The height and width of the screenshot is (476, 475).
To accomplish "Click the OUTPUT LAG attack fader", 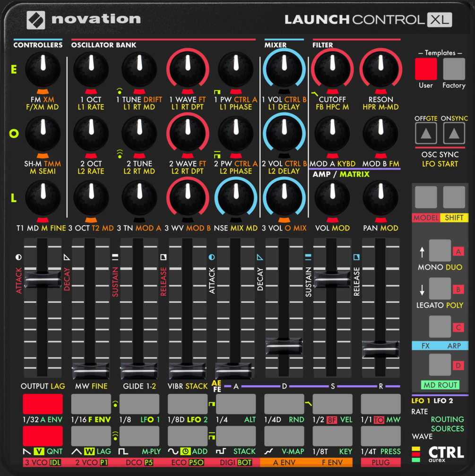I will tap(43, 279).
